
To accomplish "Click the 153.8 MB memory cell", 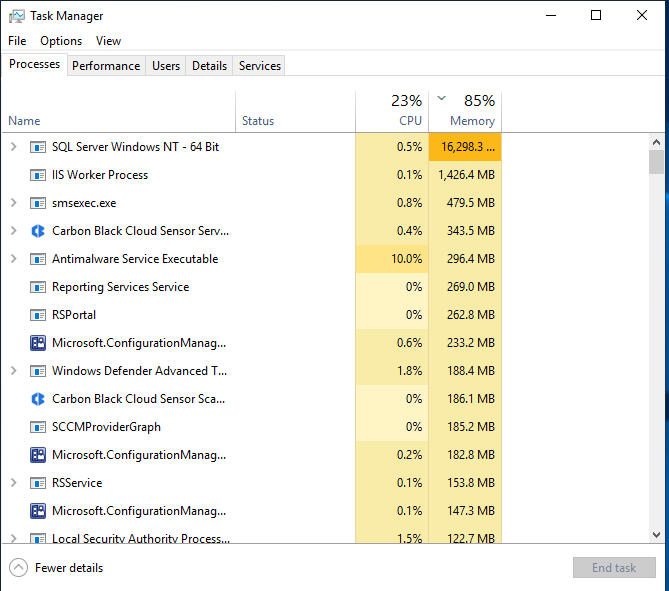I will pyautogui.click(x=465, y=483).
